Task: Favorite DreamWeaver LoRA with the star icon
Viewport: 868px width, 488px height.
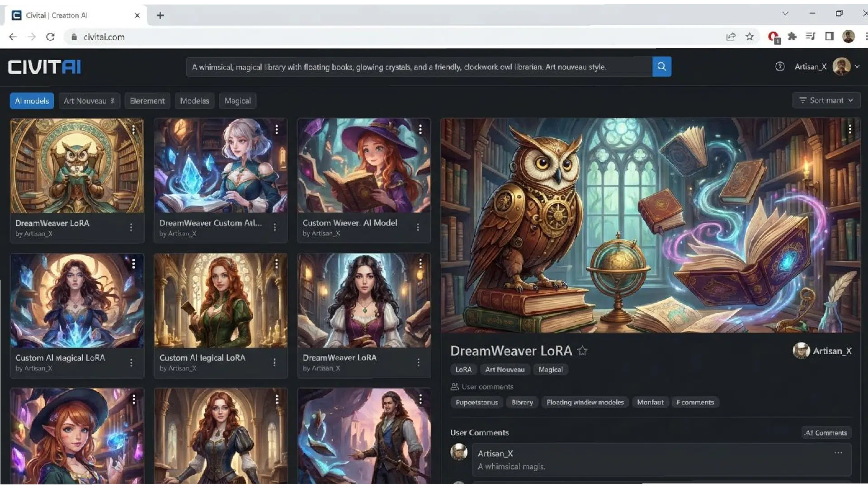Action: click(x=582, y=351)
